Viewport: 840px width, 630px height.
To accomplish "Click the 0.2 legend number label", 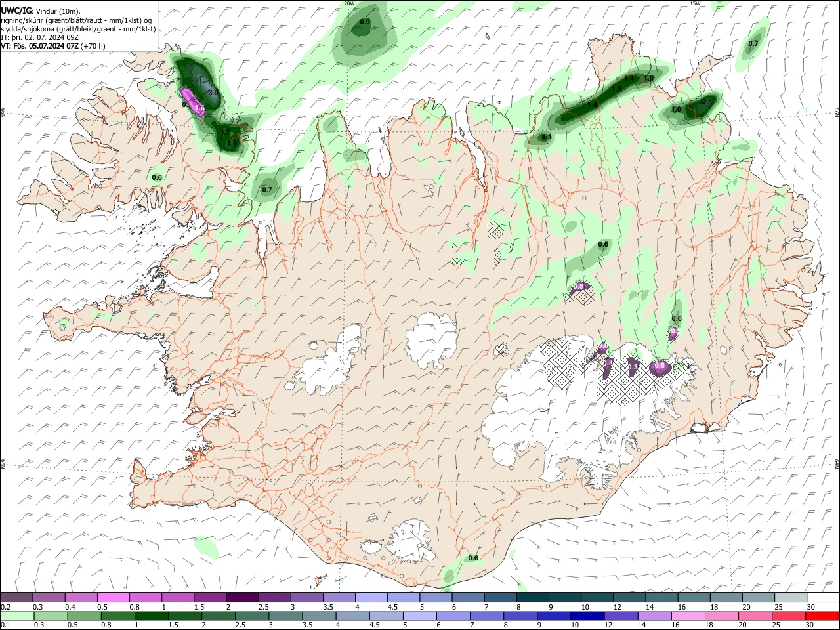I will point(6,607).
